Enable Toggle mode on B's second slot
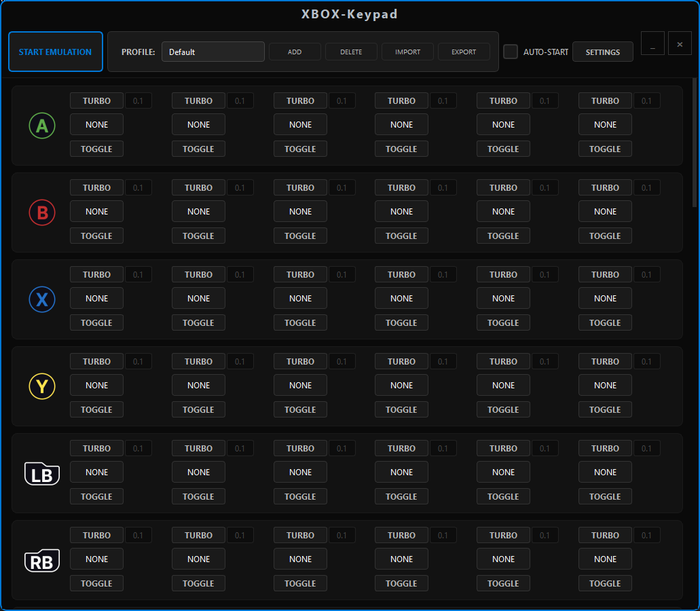The image size is (700, 611). (x=198, y=236)
